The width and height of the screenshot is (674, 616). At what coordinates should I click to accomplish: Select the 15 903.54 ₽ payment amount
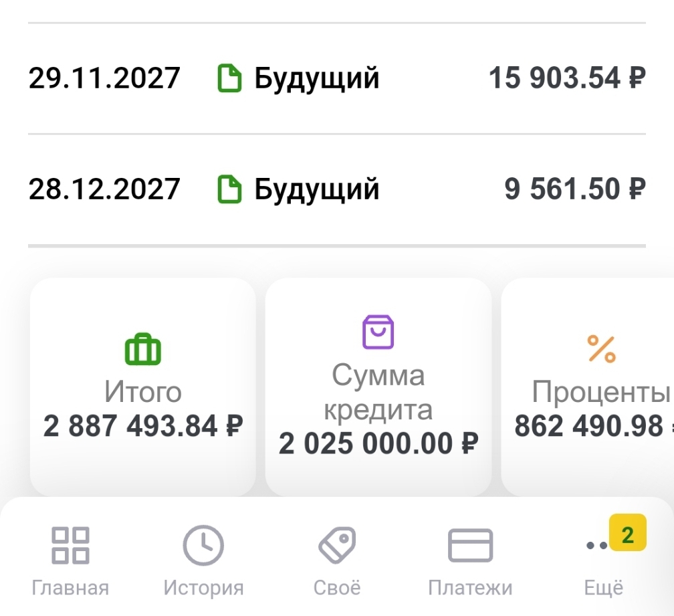(566, 79)
